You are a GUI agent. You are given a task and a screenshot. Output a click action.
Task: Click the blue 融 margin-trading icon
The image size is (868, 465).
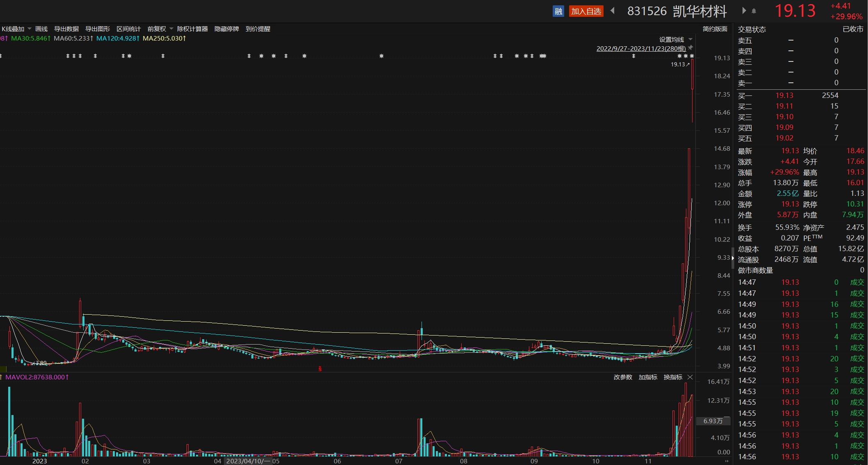coord(558,11)
